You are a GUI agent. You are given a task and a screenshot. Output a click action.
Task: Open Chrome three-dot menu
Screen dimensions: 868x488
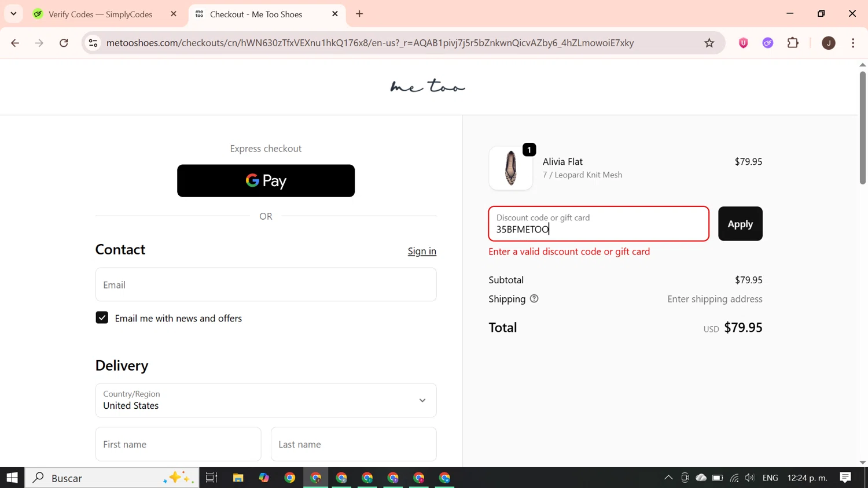(x=853, y=43)
